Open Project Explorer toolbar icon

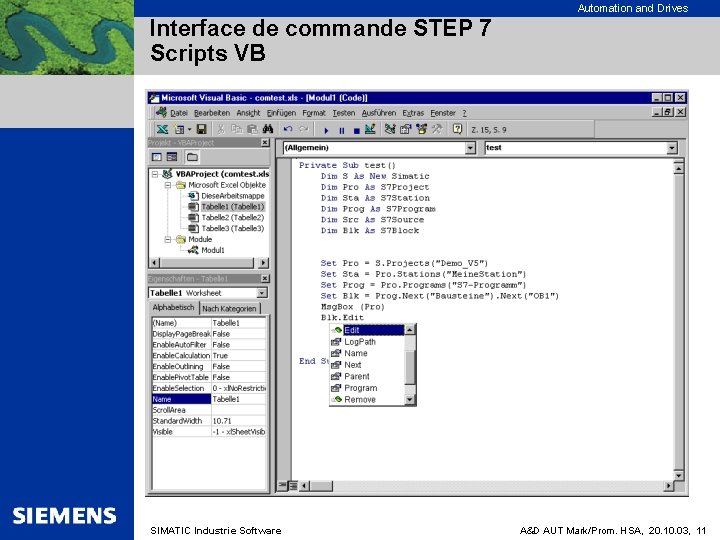[390, 129]
